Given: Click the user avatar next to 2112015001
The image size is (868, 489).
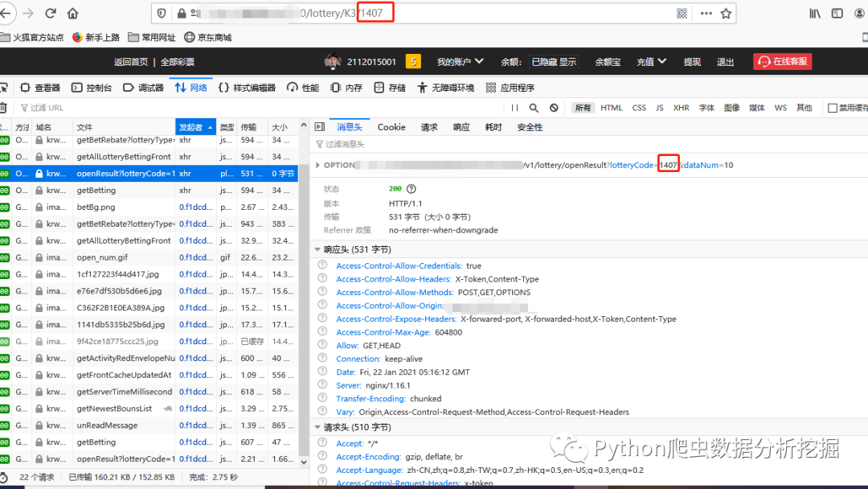Looking at the screenshot, I should [x=333, y=61].
